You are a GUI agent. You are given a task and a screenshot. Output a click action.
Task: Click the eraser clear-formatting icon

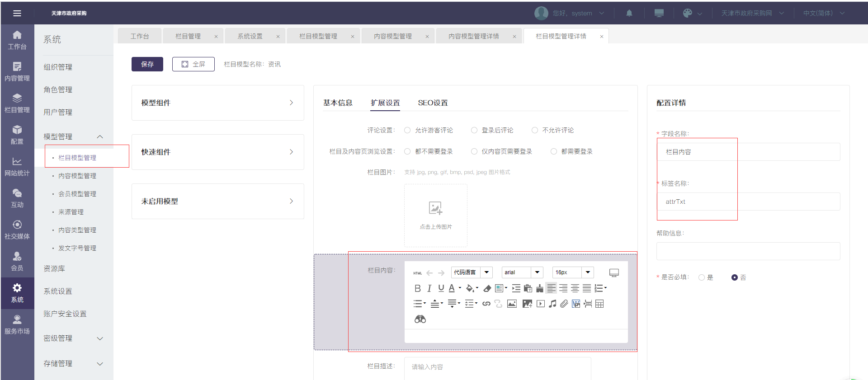(x=487, y=288)
